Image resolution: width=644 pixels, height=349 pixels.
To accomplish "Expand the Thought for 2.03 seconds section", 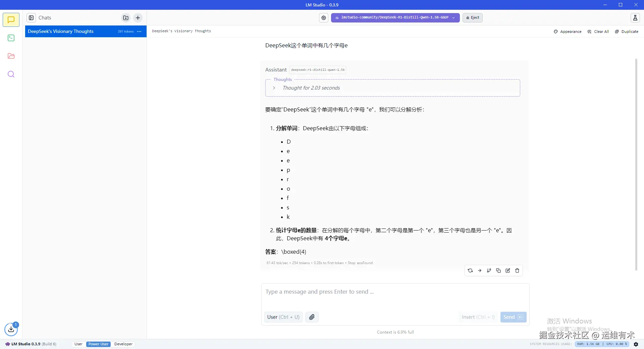I will (x=274, y=88).
